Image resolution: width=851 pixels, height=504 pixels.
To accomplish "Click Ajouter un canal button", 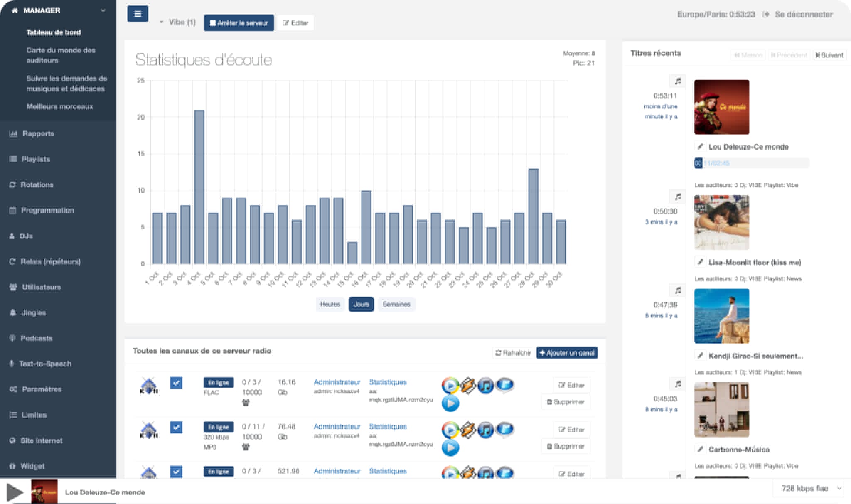I will (567, 353).
